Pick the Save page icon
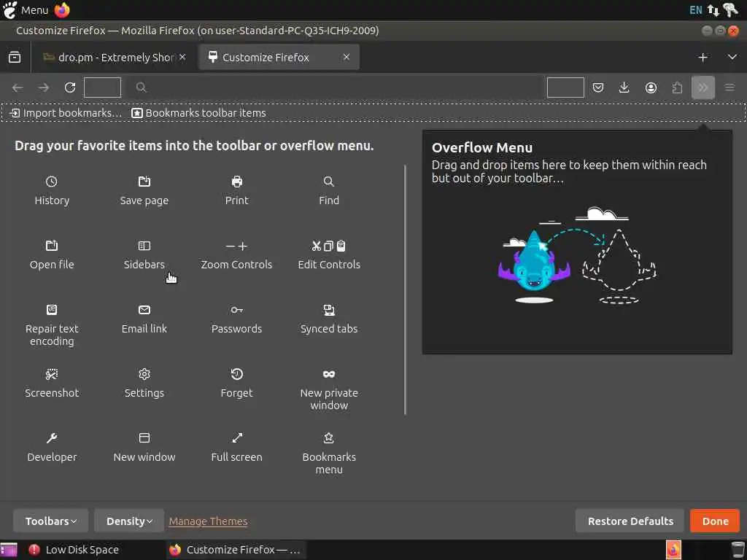Viewport: 747px width, 560px height. click(x=144, y=182)
